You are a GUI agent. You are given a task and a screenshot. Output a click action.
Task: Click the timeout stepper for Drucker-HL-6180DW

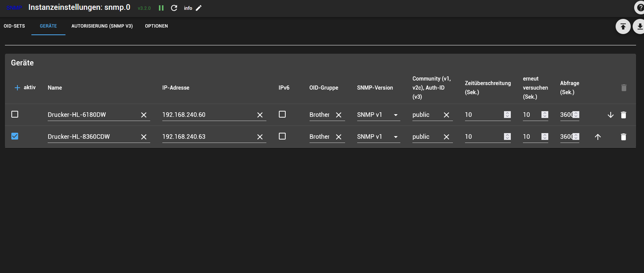(507, 115)
